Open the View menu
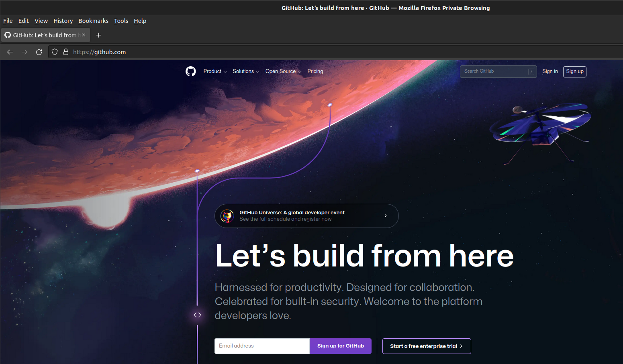623x364 pixels. pos(41,21)
